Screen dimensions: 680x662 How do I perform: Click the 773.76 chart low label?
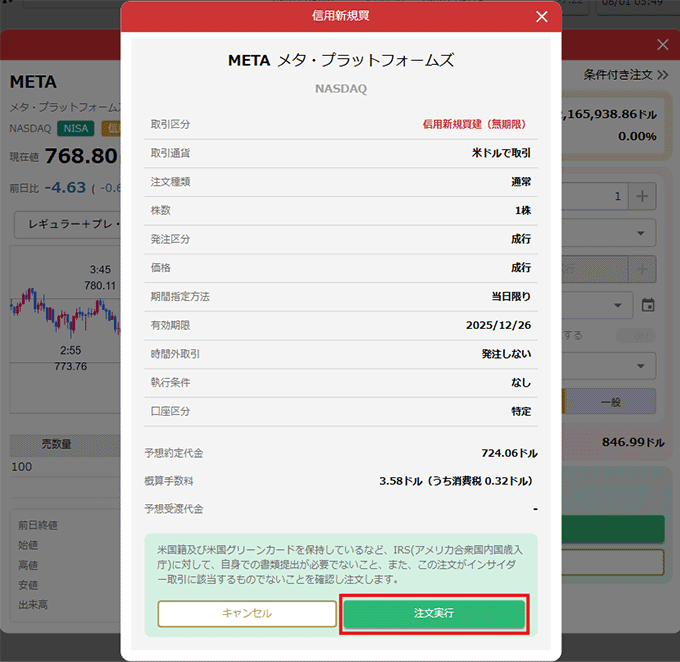pyautogui.click(x=71, y=367)
